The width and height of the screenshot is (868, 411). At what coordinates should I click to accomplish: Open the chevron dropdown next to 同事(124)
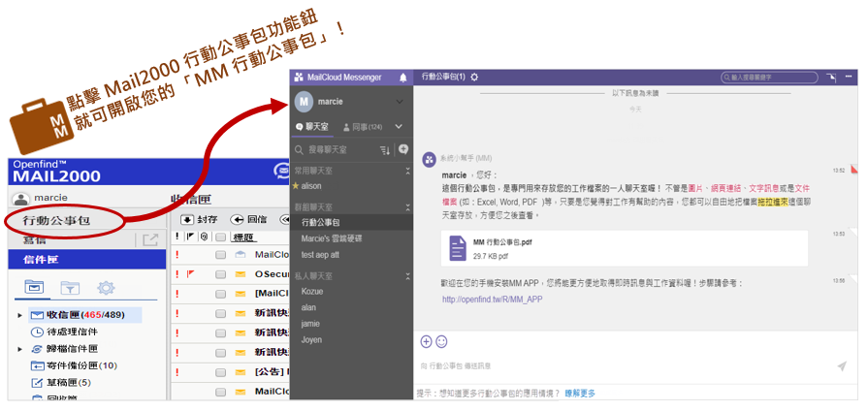(399, 127)
